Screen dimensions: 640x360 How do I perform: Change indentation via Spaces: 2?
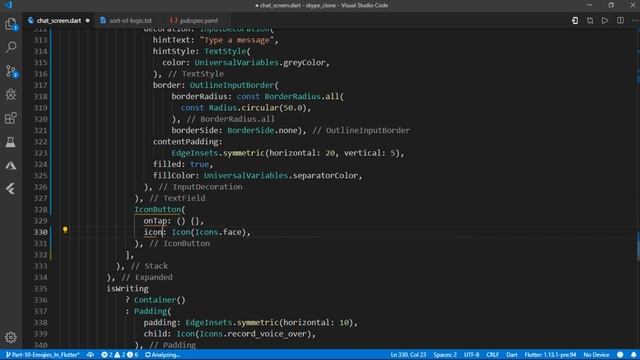point(445,355)
